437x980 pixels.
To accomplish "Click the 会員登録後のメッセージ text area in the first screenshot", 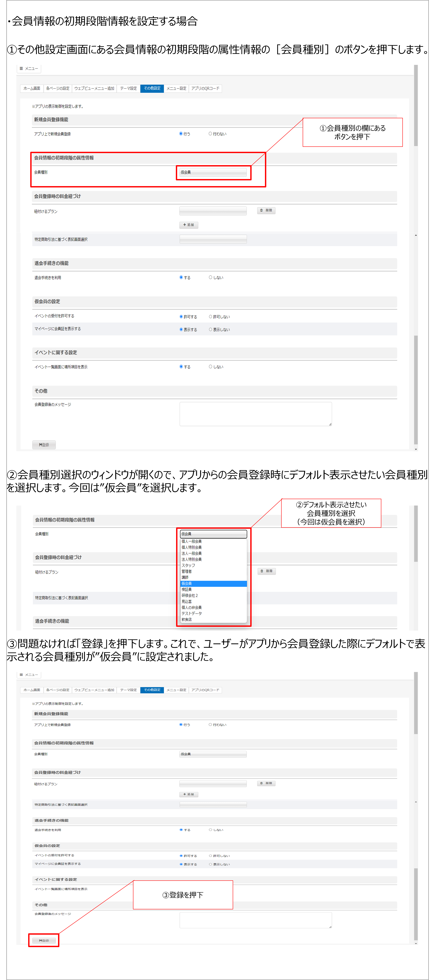I will point(256,414).
